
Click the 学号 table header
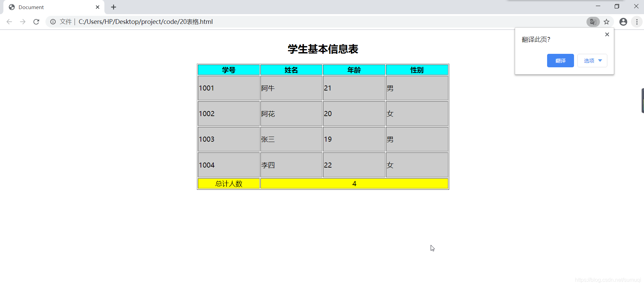point(229,70)
